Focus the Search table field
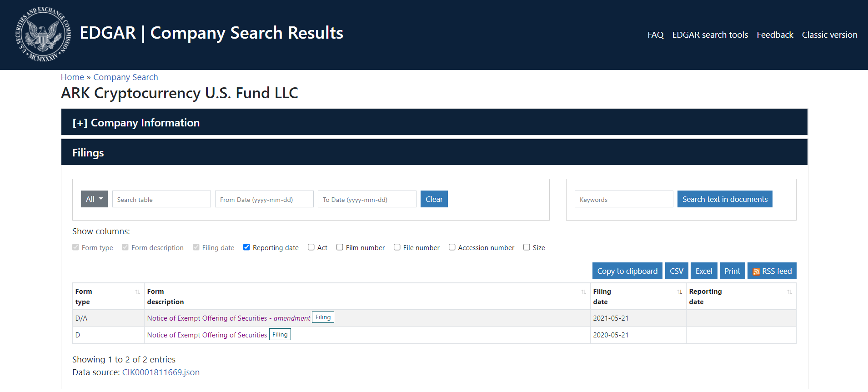The width and height of the screenshot is (868, 392). [x=161, y=199]
